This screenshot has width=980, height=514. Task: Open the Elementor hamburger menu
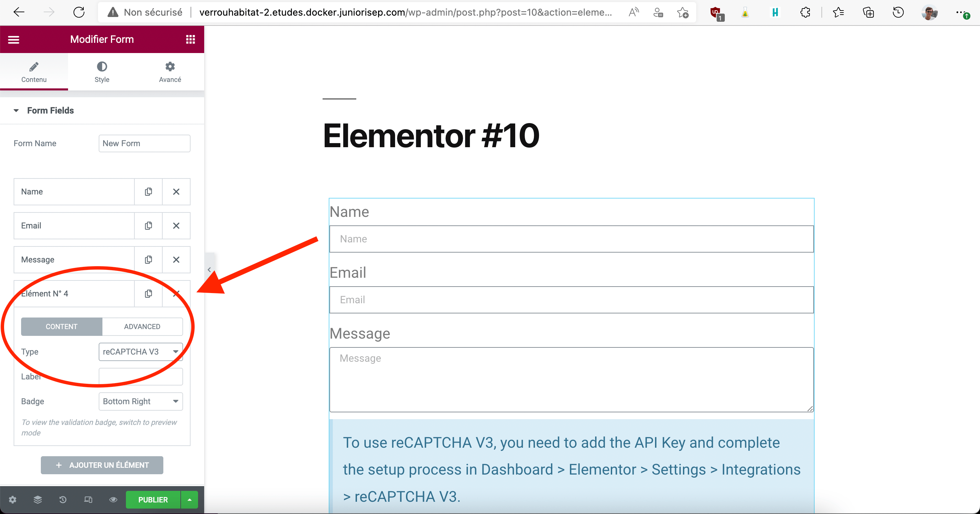(14, 39)
